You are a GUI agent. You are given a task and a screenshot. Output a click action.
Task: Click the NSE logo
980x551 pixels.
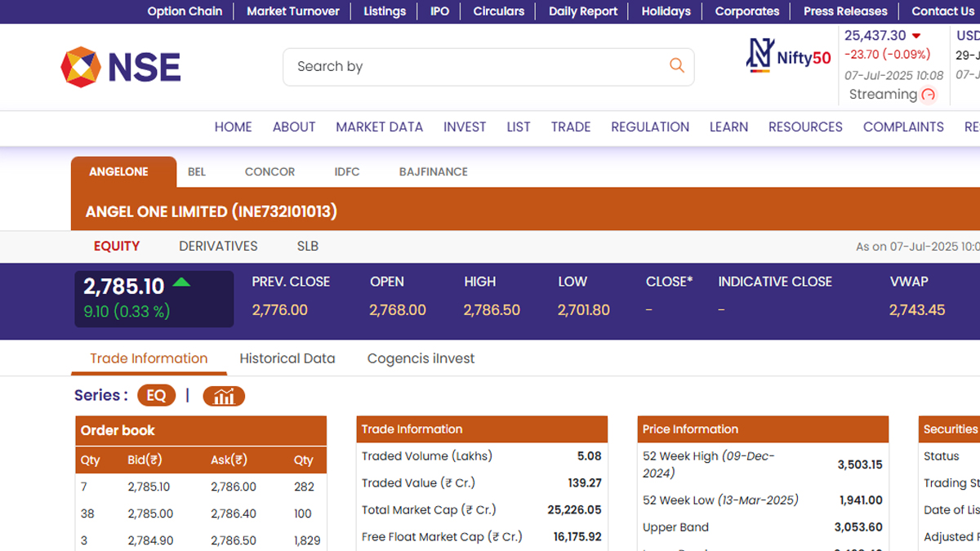tap(121, 67)
